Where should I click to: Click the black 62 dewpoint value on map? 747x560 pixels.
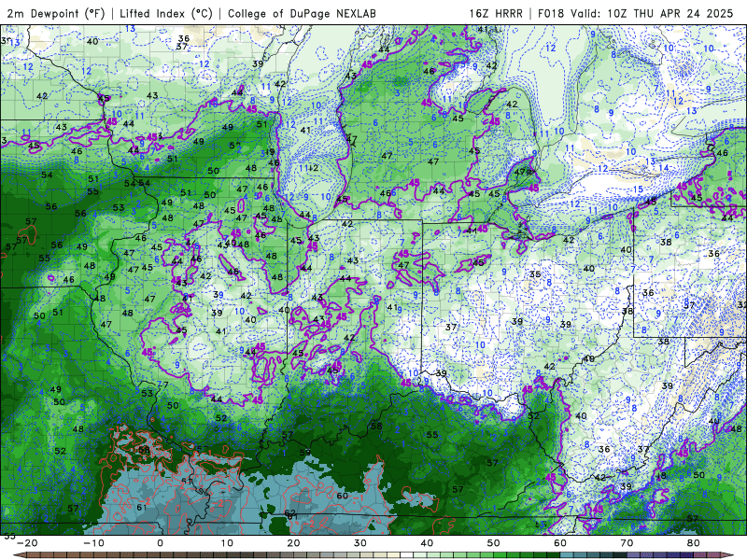289,512
